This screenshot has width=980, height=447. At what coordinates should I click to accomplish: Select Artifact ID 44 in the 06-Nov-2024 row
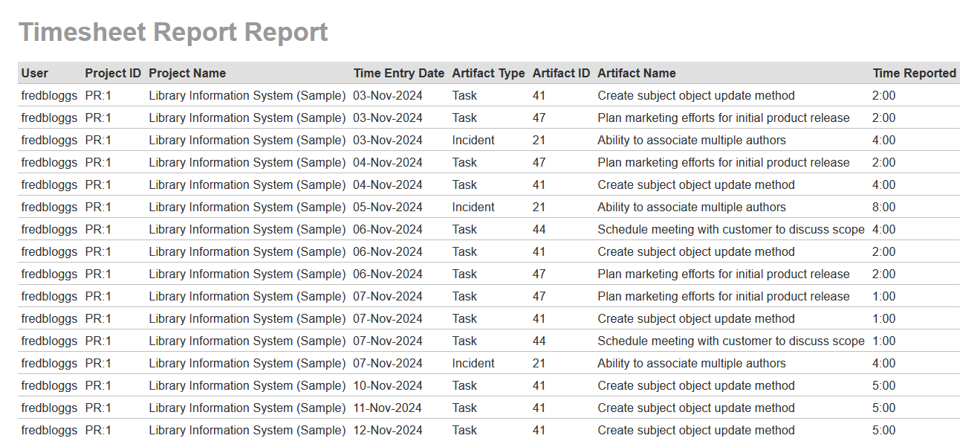(539, 229)
